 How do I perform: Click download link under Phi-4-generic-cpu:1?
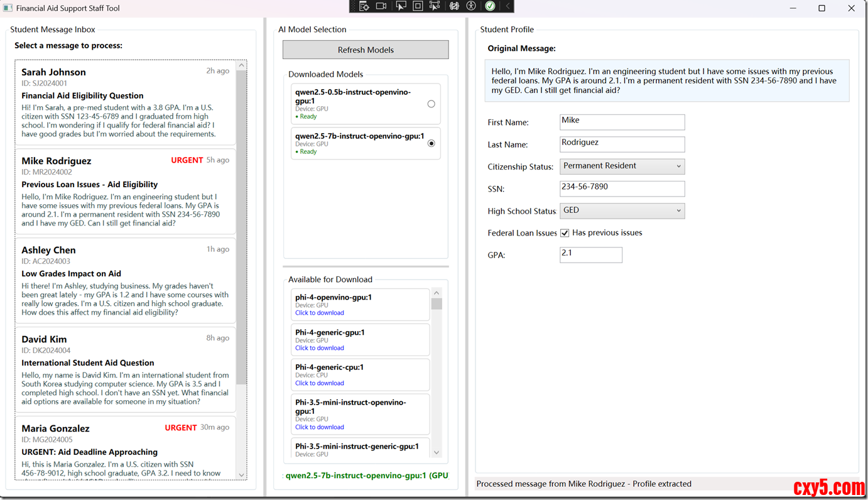(x=320, y=383)
